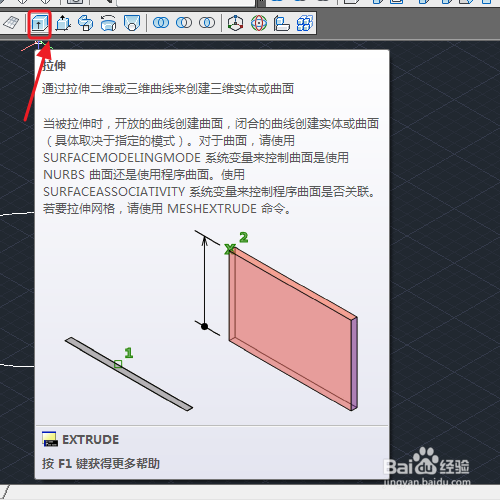Click the extruded pink solid illustration
500x500 pixels.
click(x=293, y=328)
